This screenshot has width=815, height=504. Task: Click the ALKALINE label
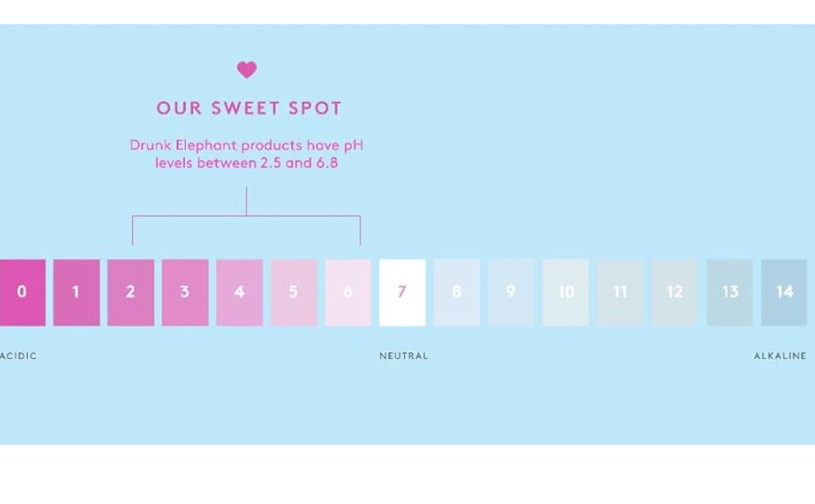click(780, 356)
